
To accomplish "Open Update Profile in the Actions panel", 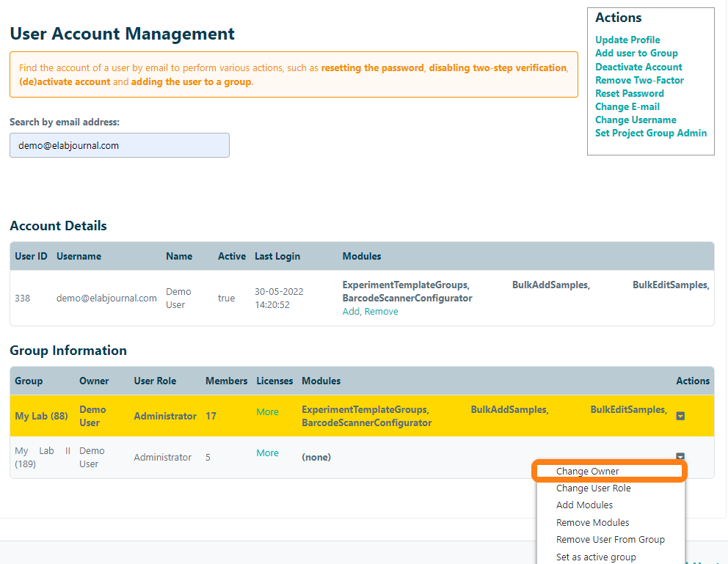I will pyautogui.click(x=627, y=40).
